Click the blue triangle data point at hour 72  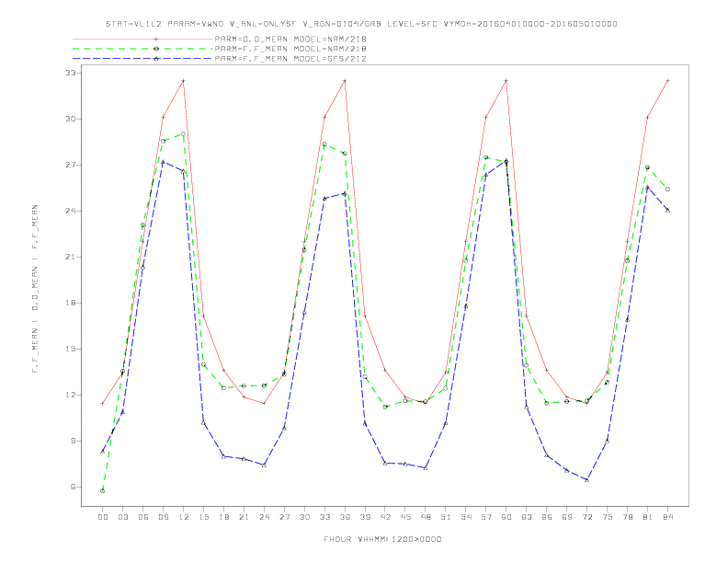coord(586,480)
